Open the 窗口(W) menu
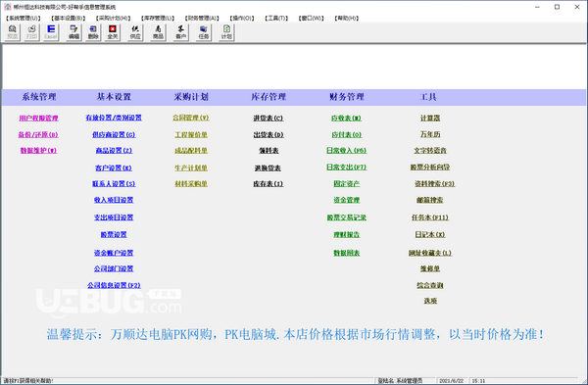The width and height of the screenshot is (588, 385). click(x=311, y=18)
